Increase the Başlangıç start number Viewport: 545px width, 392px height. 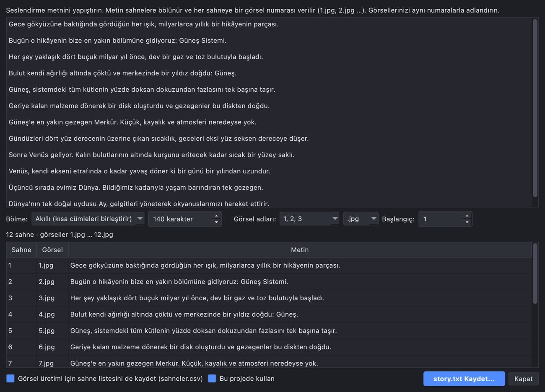tap(467, 215)
